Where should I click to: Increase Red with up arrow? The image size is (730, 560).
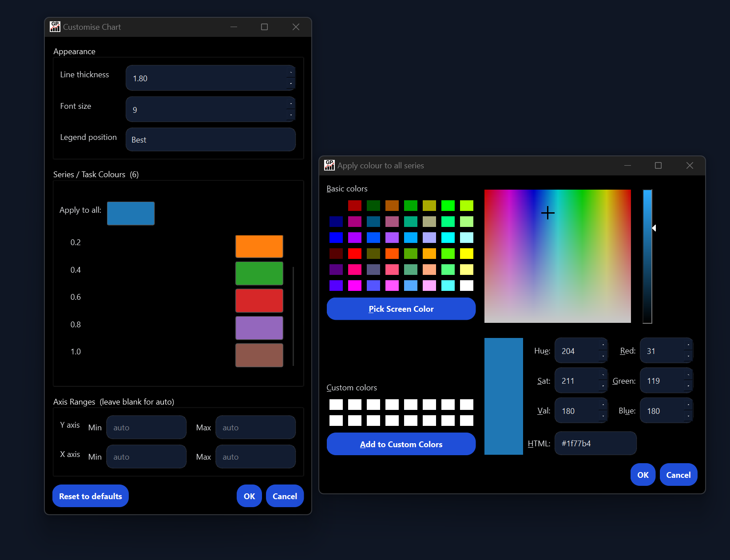[688, 345]
